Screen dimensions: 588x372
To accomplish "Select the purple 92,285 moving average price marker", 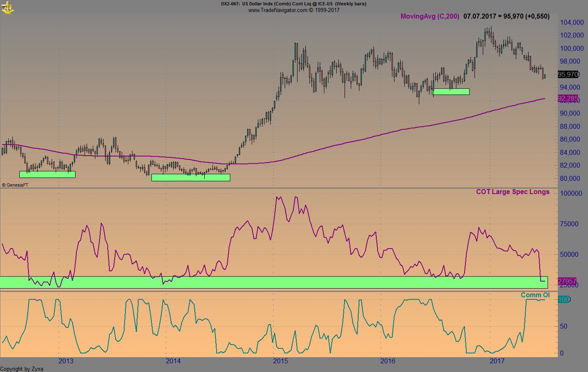I will (567, 99).
